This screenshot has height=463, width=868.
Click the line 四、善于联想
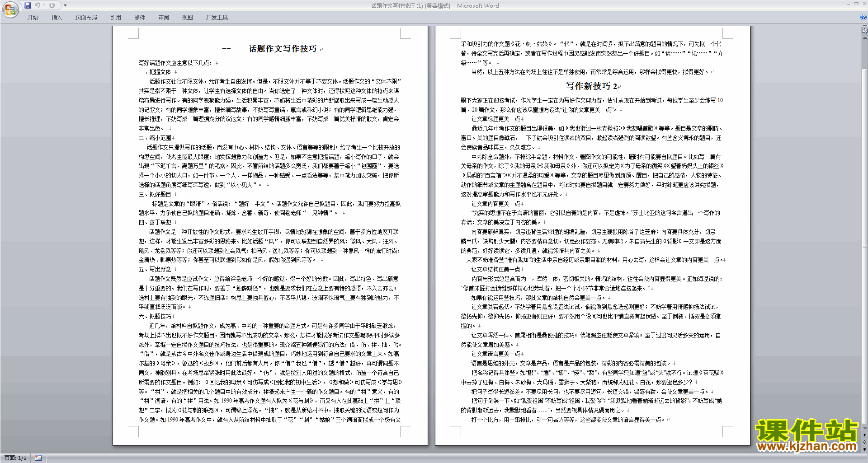coord(155,222)
